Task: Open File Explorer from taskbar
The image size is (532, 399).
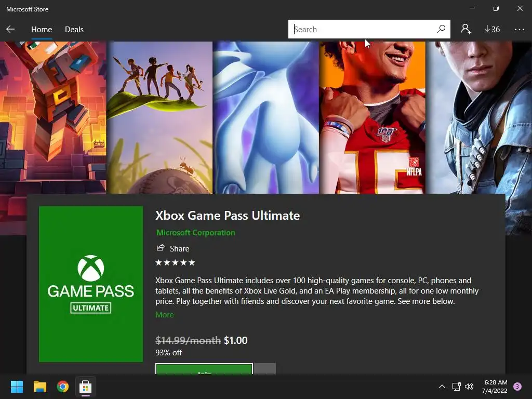Action: 39,387
